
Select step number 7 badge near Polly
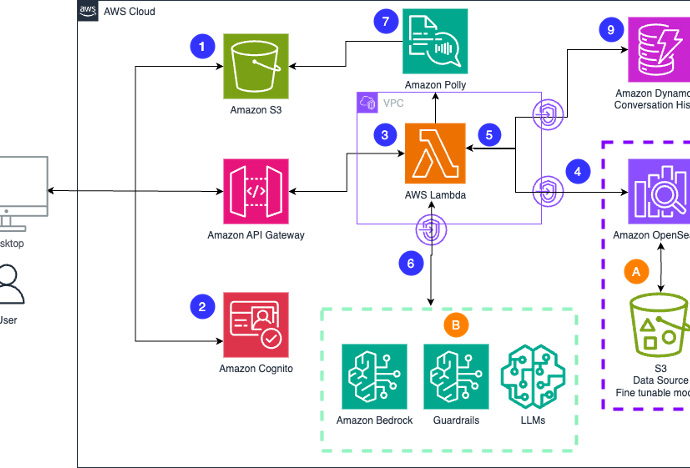pos(384,20)
